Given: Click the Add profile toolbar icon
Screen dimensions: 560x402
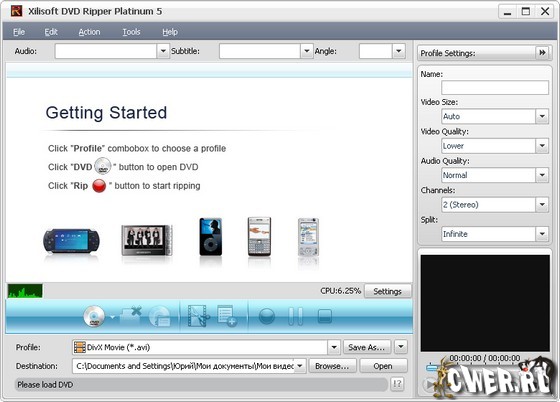Looking at the screenshot, I should (227, 316).
